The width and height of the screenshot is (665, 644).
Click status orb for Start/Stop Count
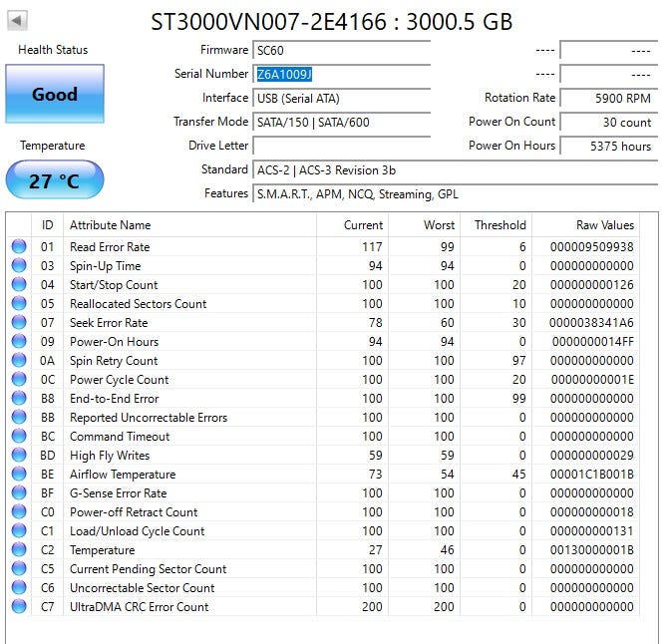pyautogui.click(x=19, y=284)
